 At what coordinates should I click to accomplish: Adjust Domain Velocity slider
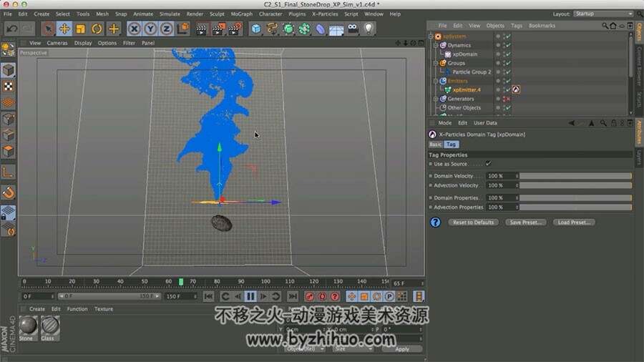(575, 176)
